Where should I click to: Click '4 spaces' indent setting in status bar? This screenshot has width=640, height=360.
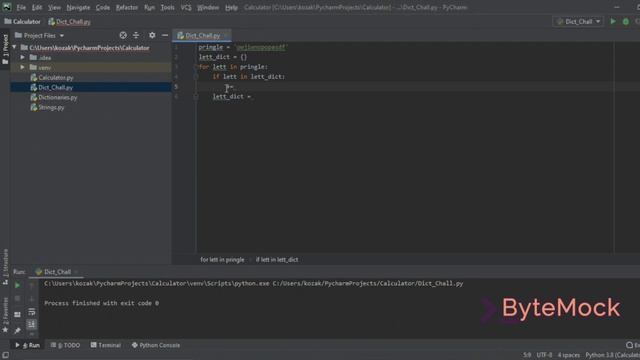point(569,355)
